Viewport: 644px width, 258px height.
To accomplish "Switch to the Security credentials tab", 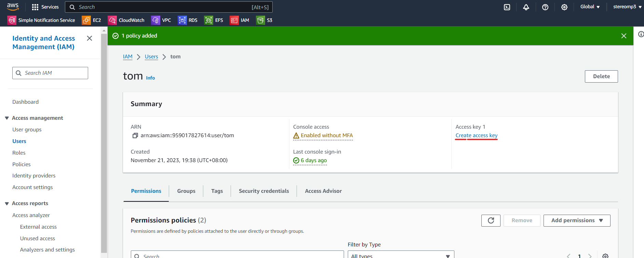I will (x=264, y=191).
